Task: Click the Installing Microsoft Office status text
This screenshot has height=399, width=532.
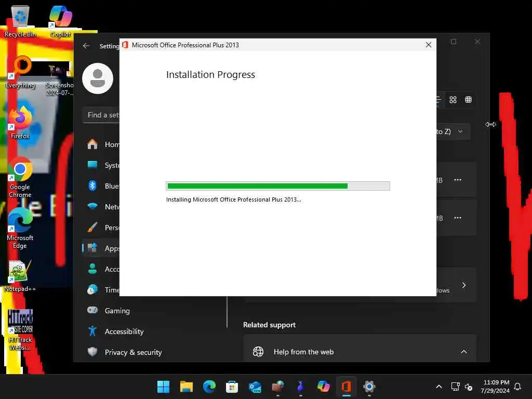Action: coord(233,199)
